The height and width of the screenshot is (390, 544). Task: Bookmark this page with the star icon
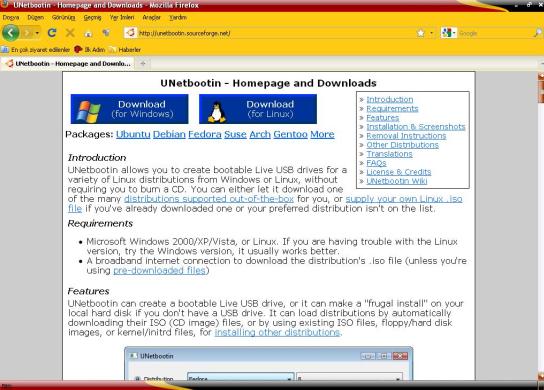421,33
